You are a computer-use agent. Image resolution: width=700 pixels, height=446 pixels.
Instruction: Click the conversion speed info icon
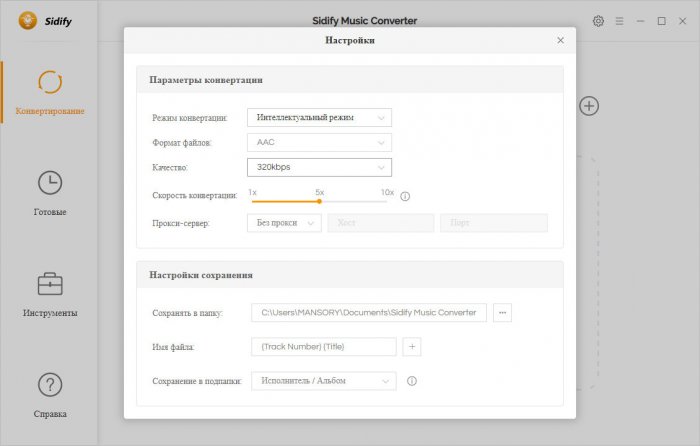click(406, 196)
